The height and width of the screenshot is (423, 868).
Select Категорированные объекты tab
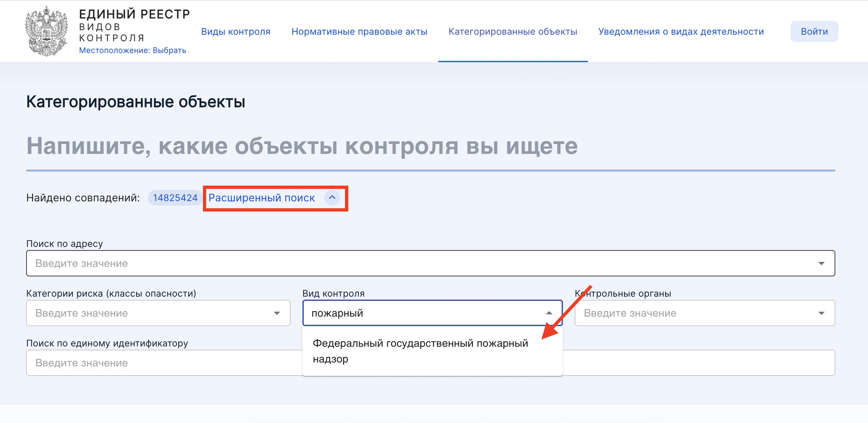tap(513, 32)
